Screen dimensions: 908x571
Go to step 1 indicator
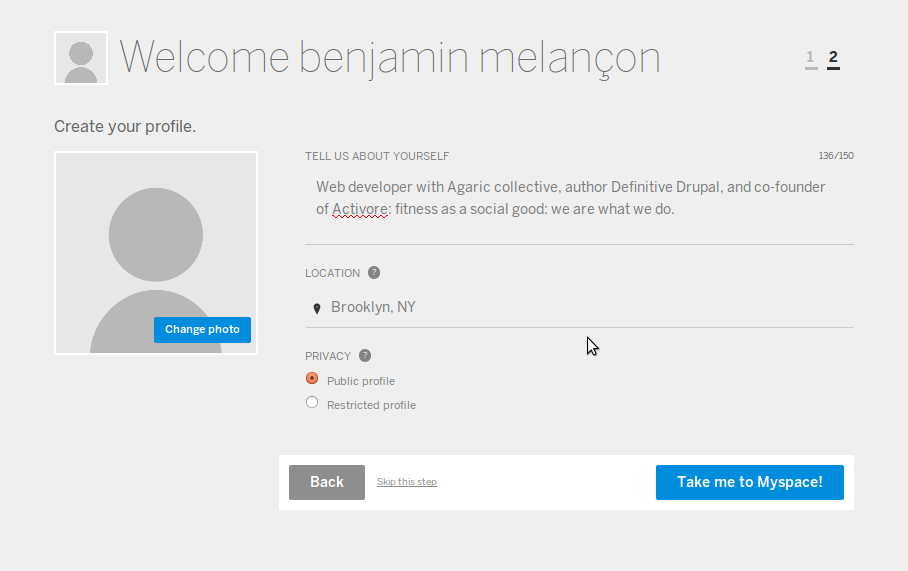[x=811, y=58]
